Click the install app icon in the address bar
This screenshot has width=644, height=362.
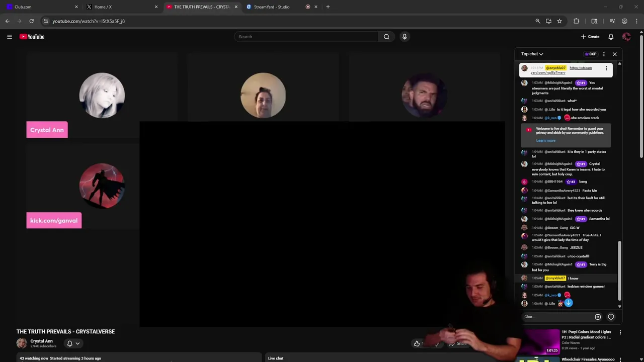tap(548, 21)
